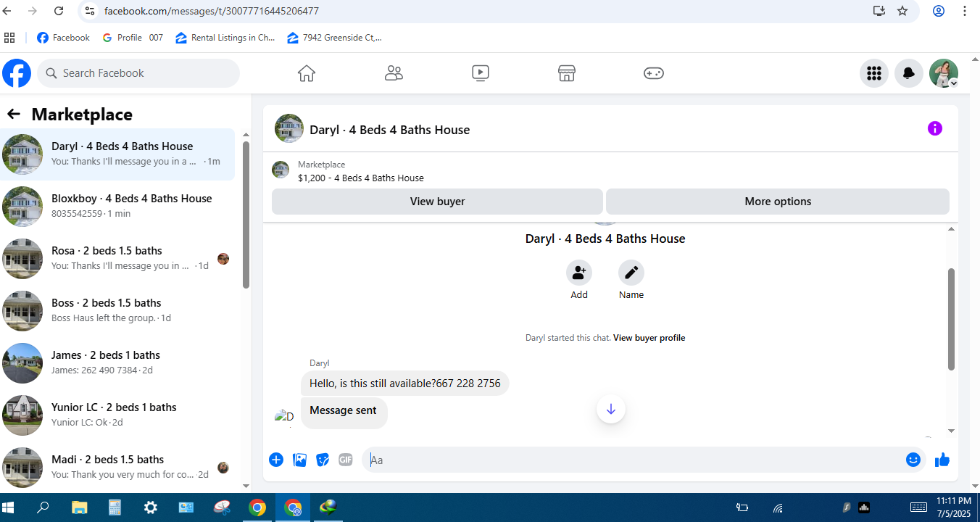Open the James 2 beds 1 baths conversation
The height and width of the screenshot is (522, 980).
tap(117, 362)
